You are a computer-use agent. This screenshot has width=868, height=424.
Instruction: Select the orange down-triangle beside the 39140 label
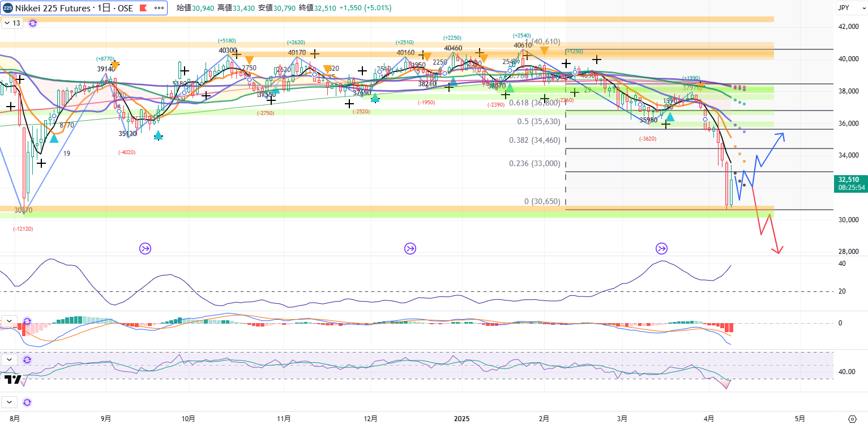tap(115, 66)
